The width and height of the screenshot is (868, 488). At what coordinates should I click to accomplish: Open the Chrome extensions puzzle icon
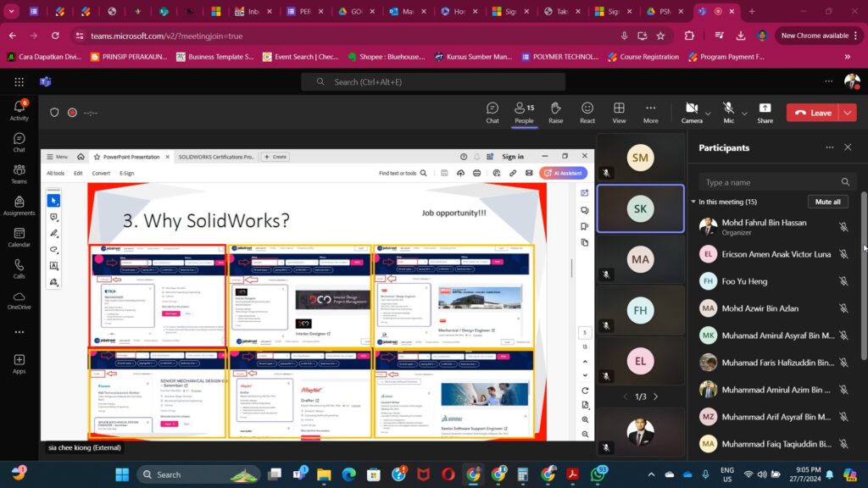689,36
